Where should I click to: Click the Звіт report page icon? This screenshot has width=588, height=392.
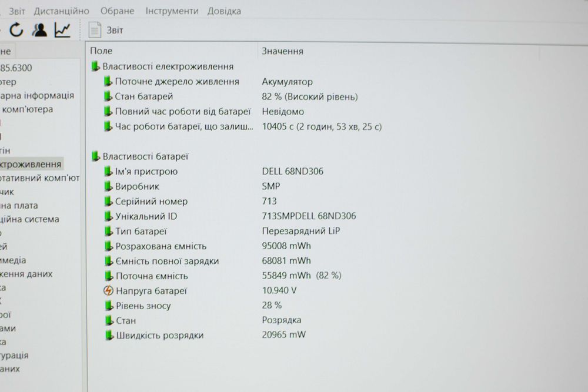coord(95,30)
